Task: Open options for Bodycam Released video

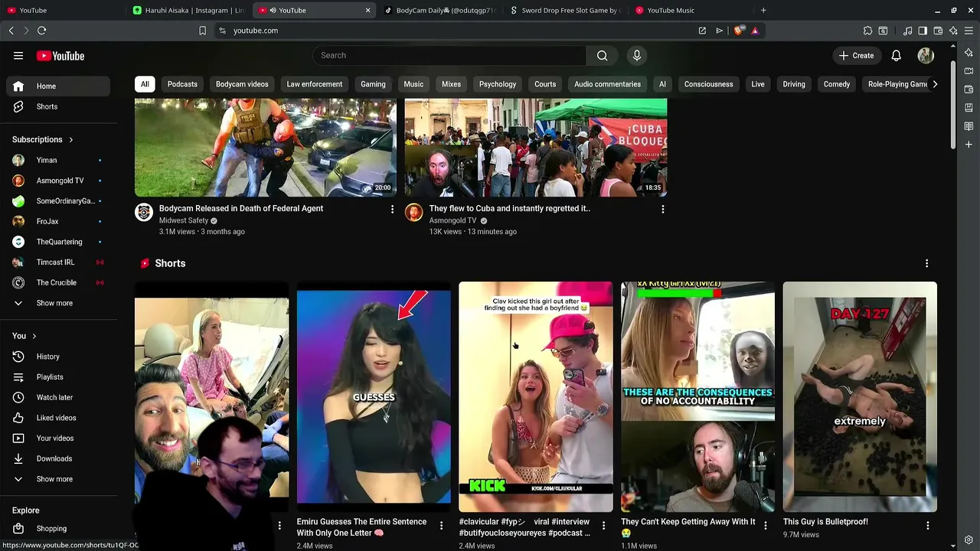Action: coord(392,209)
